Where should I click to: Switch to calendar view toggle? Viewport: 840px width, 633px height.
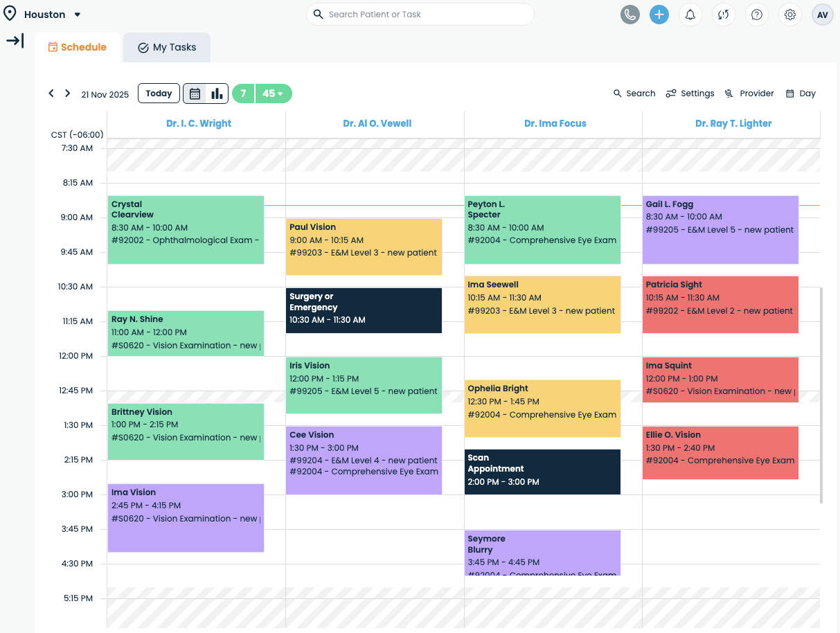[195, 93]
